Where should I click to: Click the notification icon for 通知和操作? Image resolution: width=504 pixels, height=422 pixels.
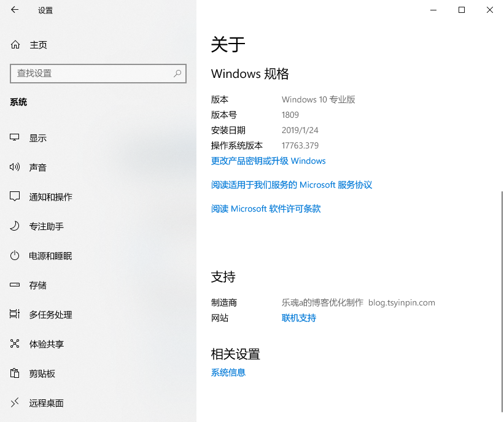pos(15,196)
